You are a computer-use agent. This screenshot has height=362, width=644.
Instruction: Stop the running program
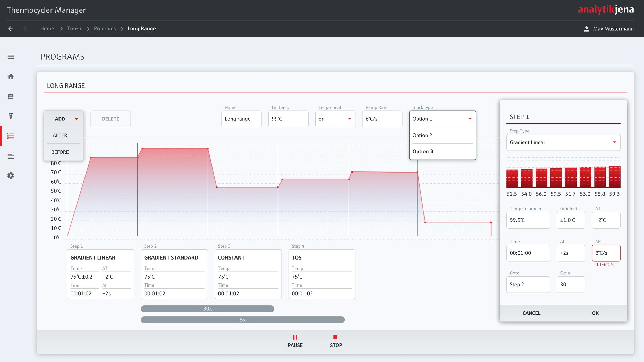pos(336,341)
